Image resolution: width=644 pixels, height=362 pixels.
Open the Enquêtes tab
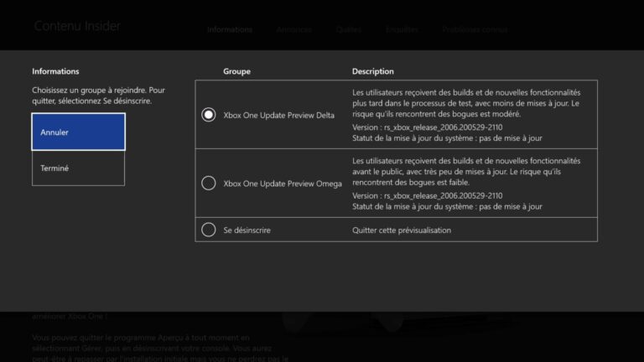pos(402,29)
